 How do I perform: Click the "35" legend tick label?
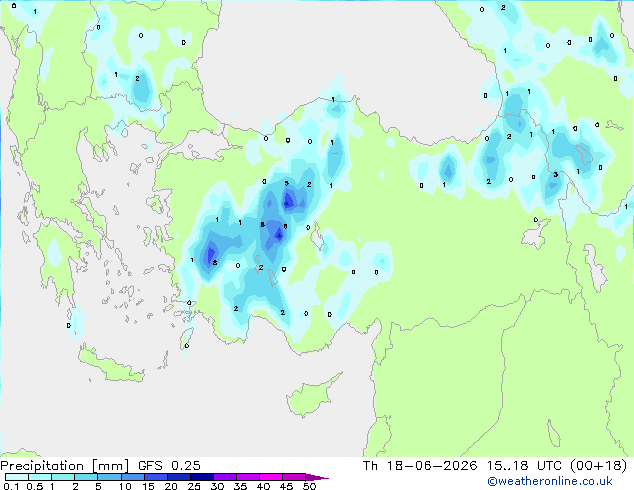240,486
